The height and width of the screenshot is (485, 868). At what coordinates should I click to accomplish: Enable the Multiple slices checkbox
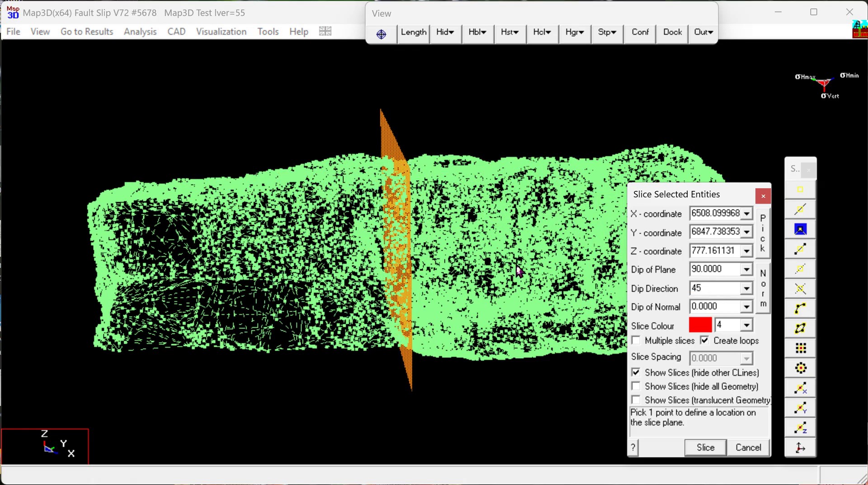[x=636, y=340]
